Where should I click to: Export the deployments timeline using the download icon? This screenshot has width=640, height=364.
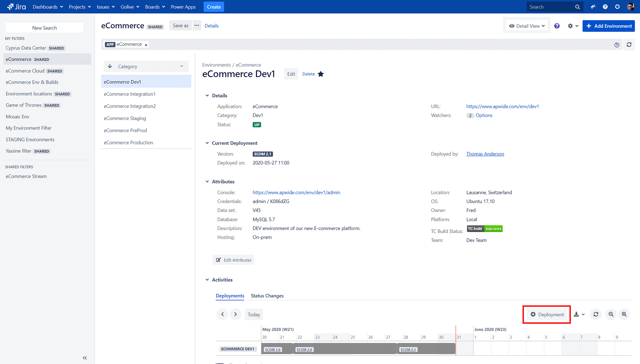(x=577, y=314)
